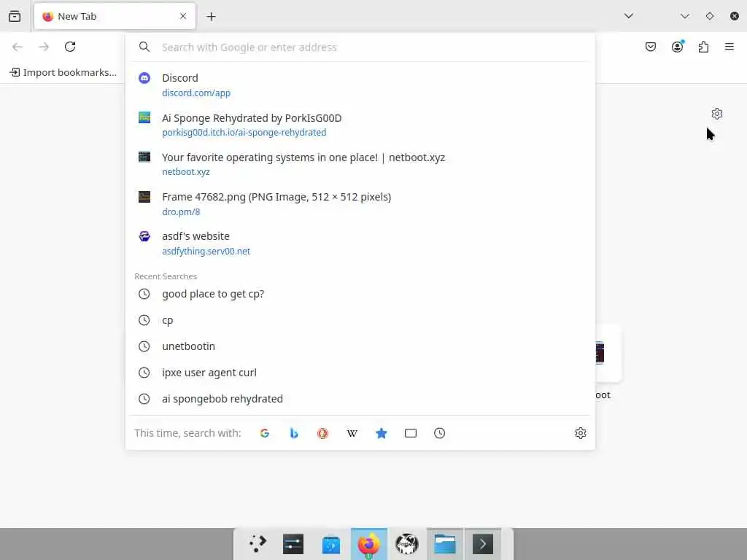Search this time in open Tabs
The width and height of the screenshot is (747, 560).
coord(411,433)
